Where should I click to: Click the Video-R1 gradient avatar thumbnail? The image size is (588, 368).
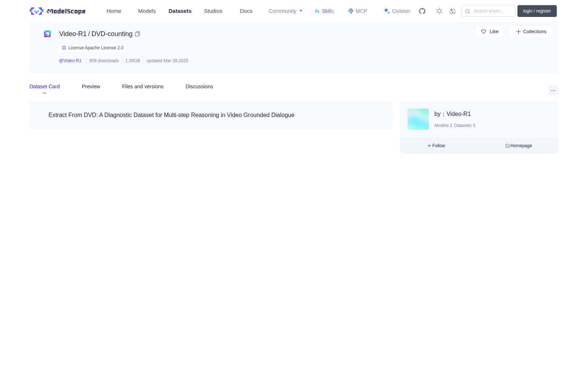(418, 119)
